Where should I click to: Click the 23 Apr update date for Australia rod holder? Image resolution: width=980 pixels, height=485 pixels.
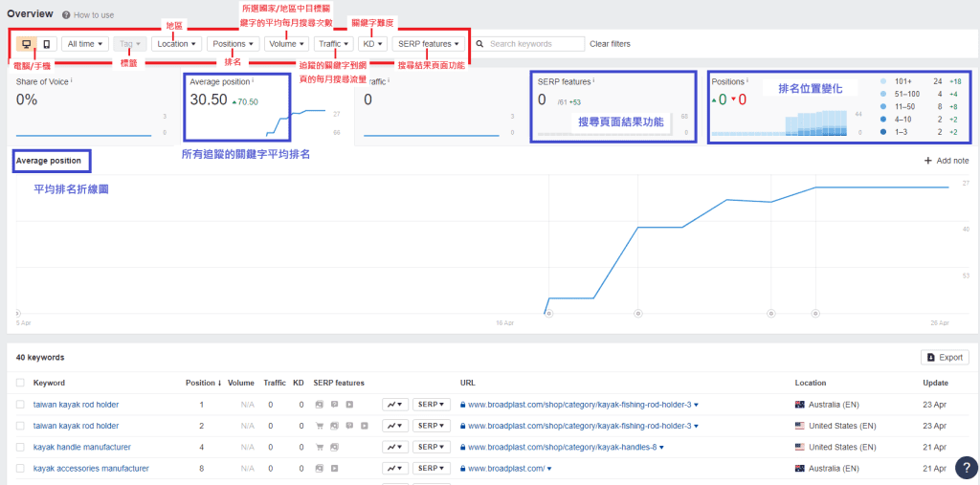click(x=932, y=405)
